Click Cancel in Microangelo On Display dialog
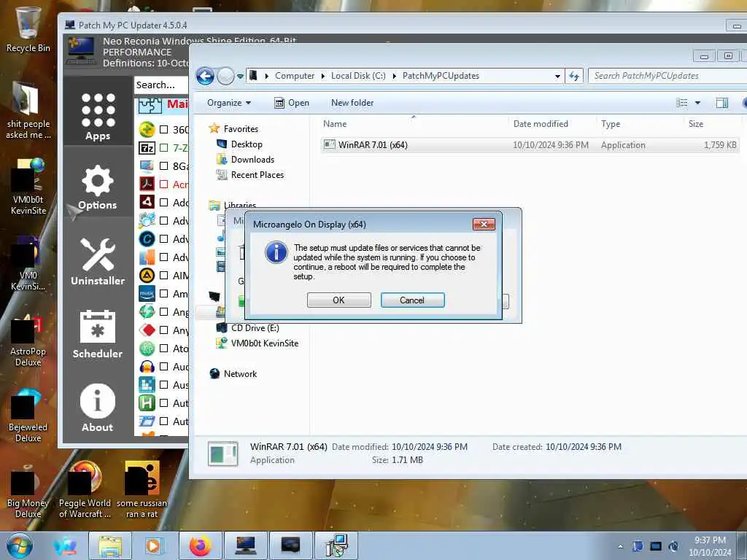Image resolution: width=747 pixels, height=560 pixels. (413, 300)
